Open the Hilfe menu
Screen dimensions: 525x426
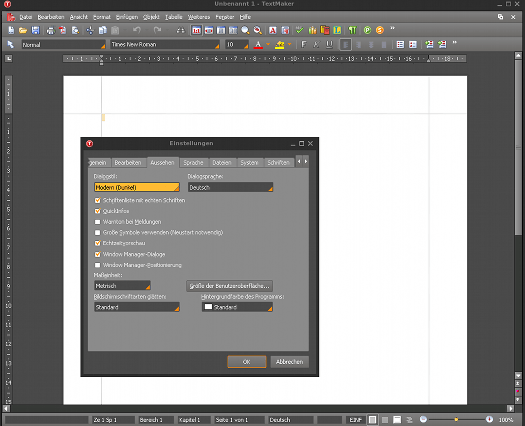245,17
